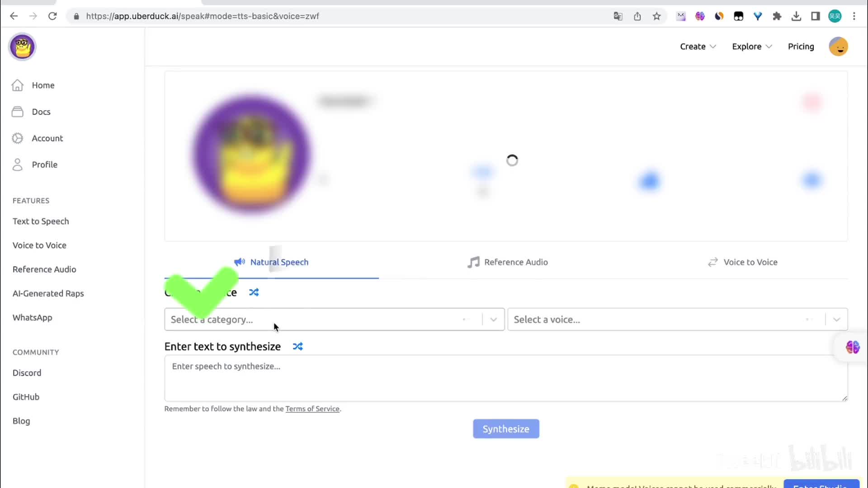Select the Natural Speech tab

pyautogui.click(x=271, y=262)
